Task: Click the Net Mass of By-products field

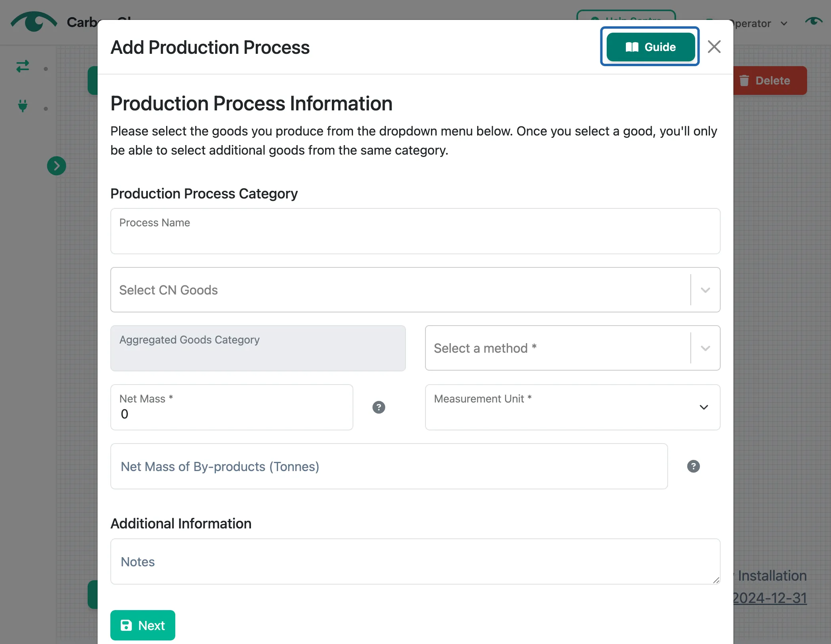Action: (x=389, y=466)
